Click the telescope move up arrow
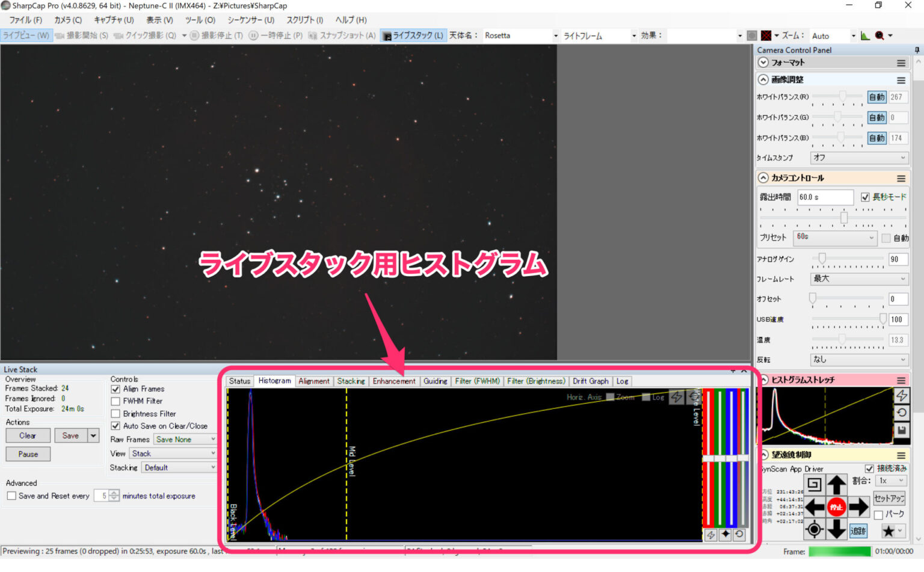Viewport: 924px width, 572px height. coord(836,485)
